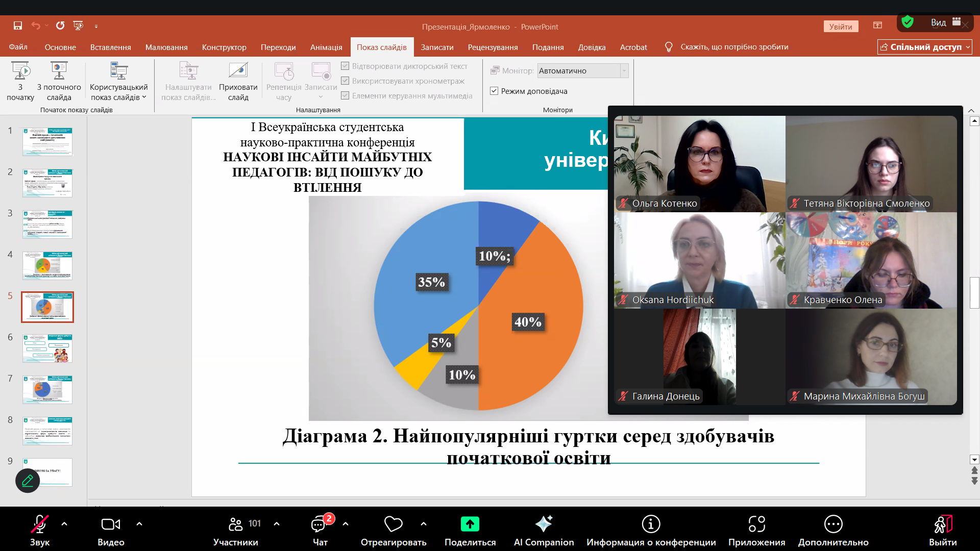980x551 pixels.
Task: Click the lightbulb Tell Me icon
Action: (669, 47)
